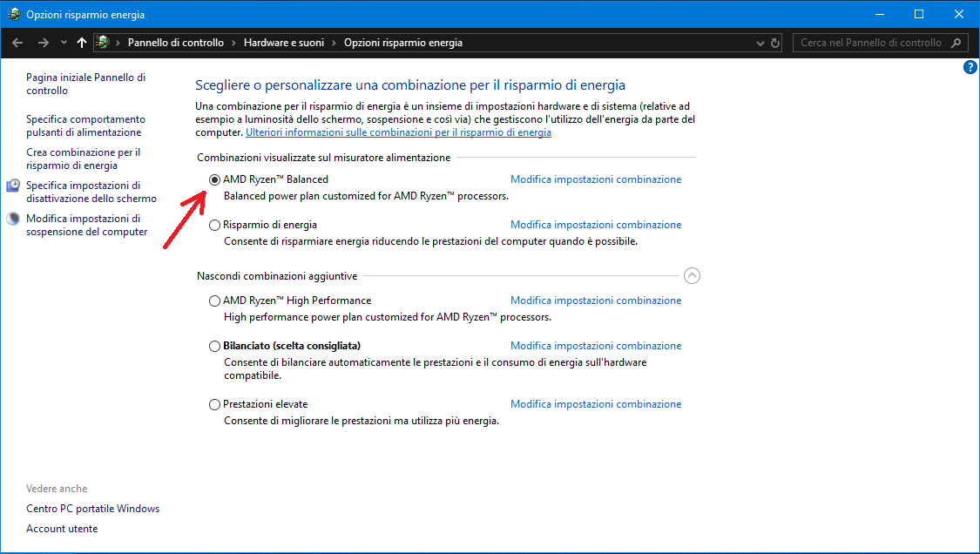Open Account utente link
This screenshot has width=980, height=554.
coord(62,529)
